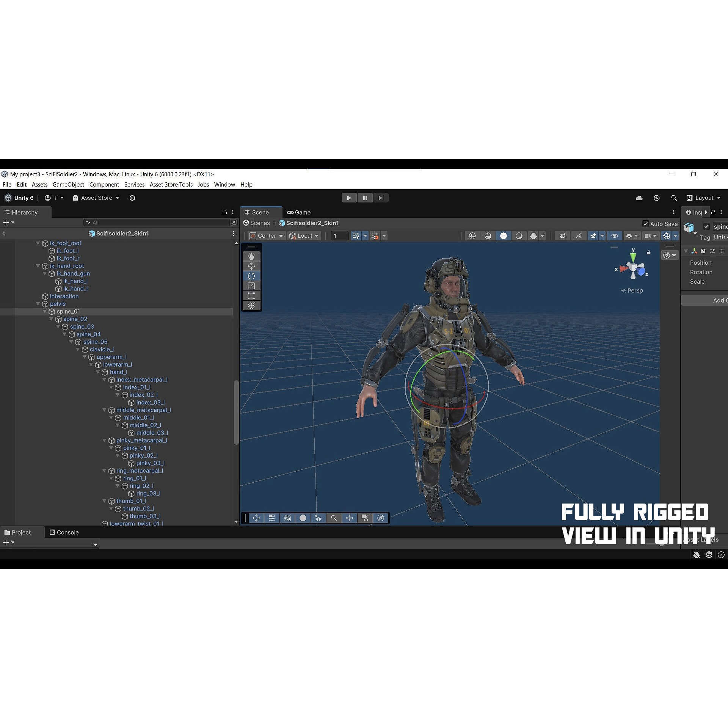Open Unity Cloud icon
Viewport: 728px width, 728px height.
pyautogui.click(x=639, y=198)
